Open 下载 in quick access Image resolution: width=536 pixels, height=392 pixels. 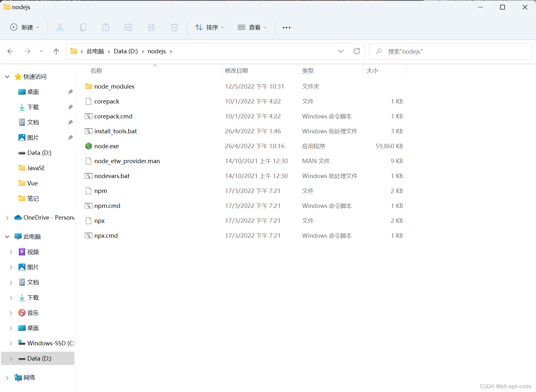33,107
